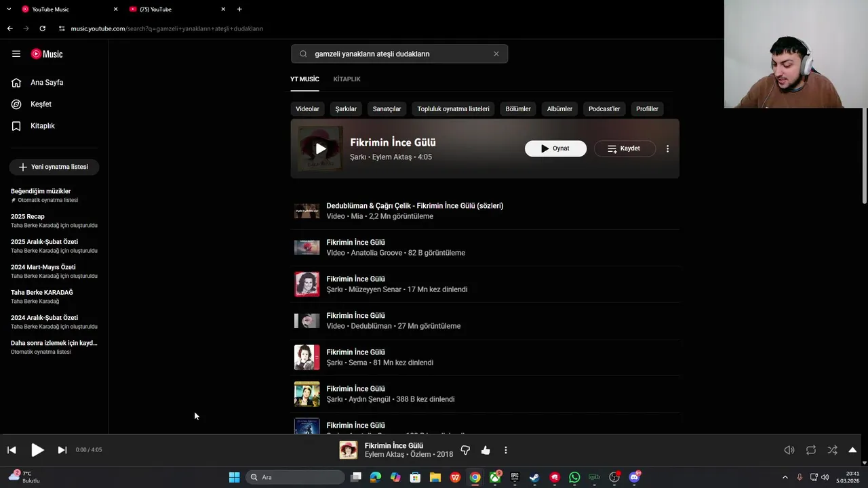This screenshot has height=488, width=868.
Task: Shuffle the play queue
Action: pos(832,450)
